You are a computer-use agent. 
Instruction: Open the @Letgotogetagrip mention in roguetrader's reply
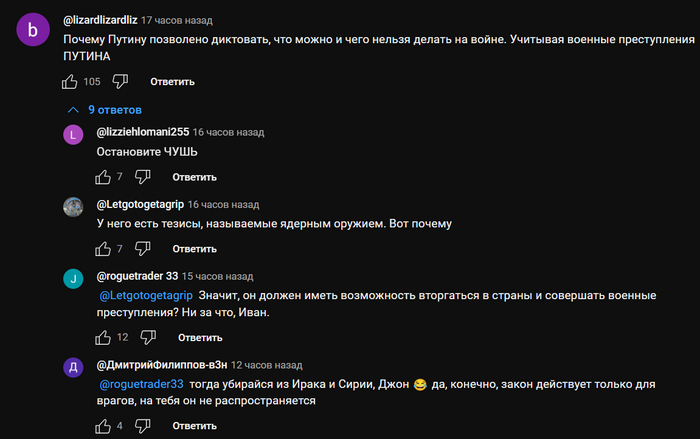tap(146, 295)
